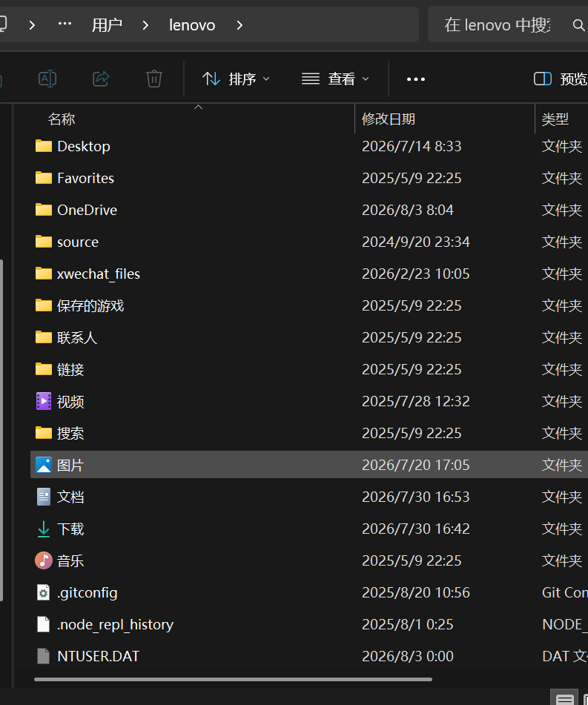Open the See more three-dots menu in toolbar
The height and width of the screenshot is (705, 588).
coord(416,79)
